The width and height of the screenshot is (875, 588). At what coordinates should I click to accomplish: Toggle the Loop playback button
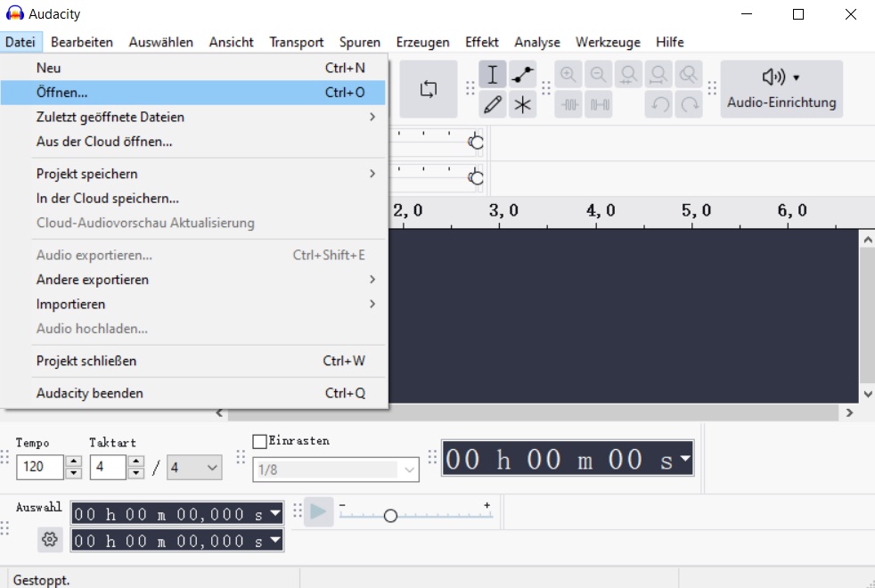[428, 89]
